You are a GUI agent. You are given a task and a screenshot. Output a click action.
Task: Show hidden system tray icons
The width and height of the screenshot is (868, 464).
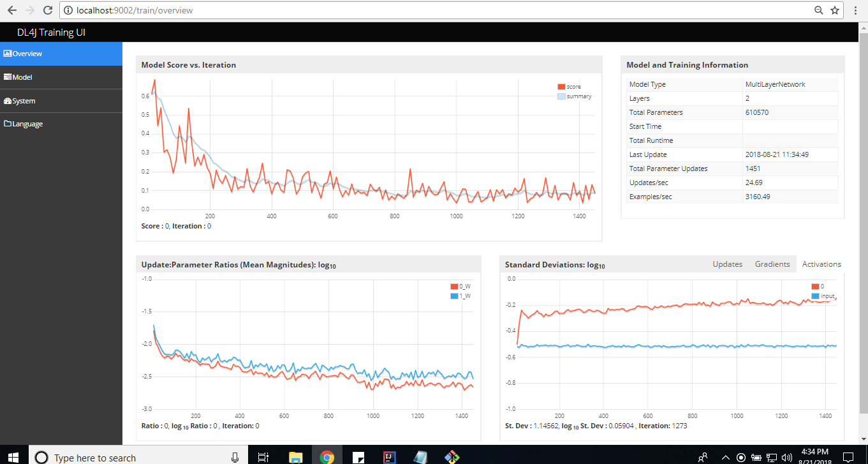coord(725,457)
